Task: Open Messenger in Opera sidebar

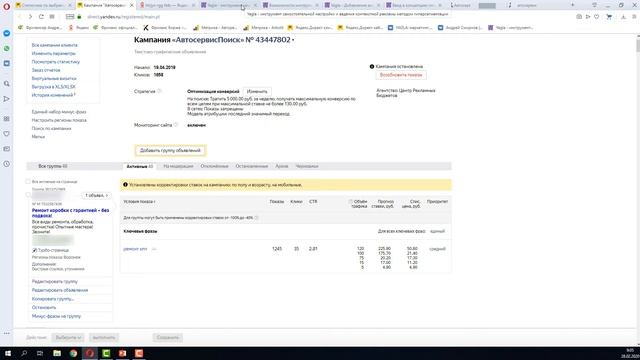Action: pyautogui.click(x=7, y=33)
